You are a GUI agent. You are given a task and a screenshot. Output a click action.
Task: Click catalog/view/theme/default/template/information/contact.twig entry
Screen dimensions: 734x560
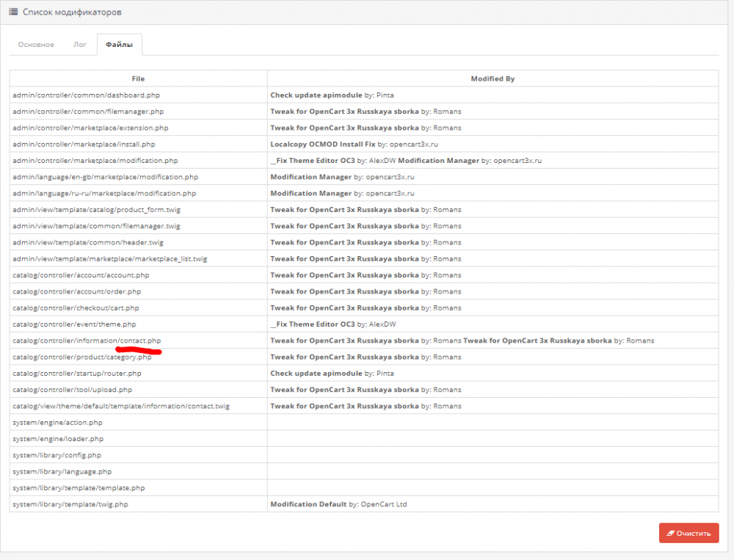click(x=121, y=406)
